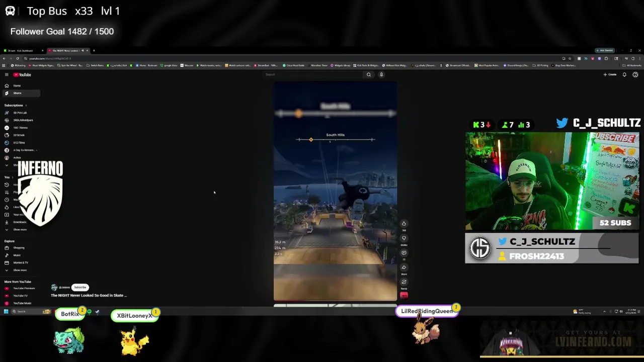This screenshot has width=644, height=362.
Task: Start voice search with microphone icon
Action: 381,74
